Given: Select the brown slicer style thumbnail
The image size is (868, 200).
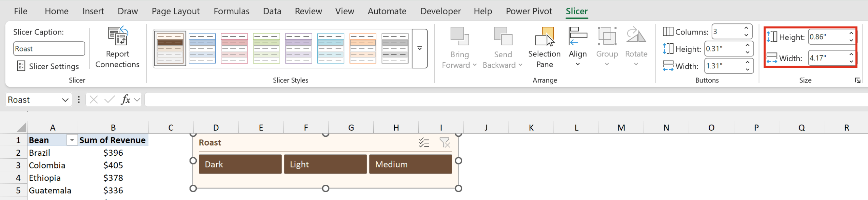Looking at the screenshot, I should [170, 48].
